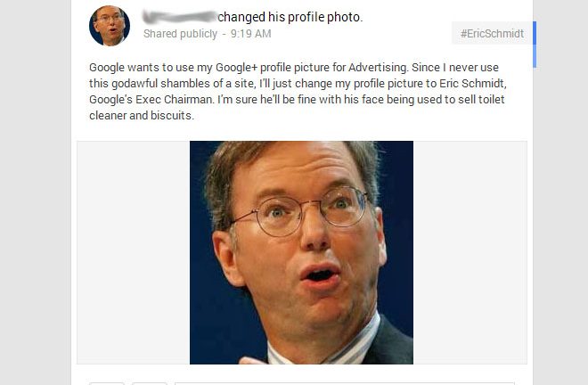The image size is (588, 385).
Task: Focus the comment box below the post
Action: pos(345,383)
